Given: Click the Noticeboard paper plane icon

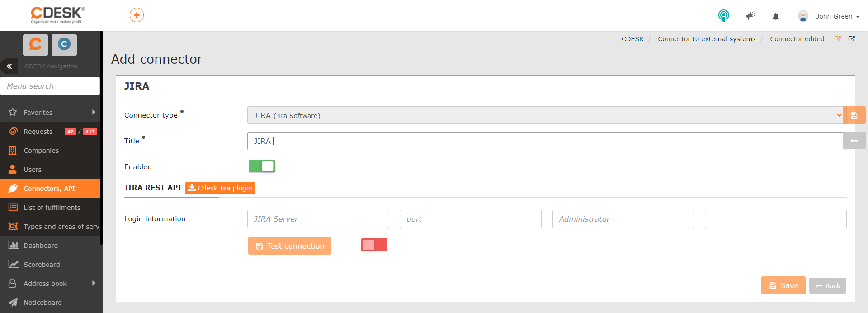Looking at the screenshot, I should click(13, 302).
